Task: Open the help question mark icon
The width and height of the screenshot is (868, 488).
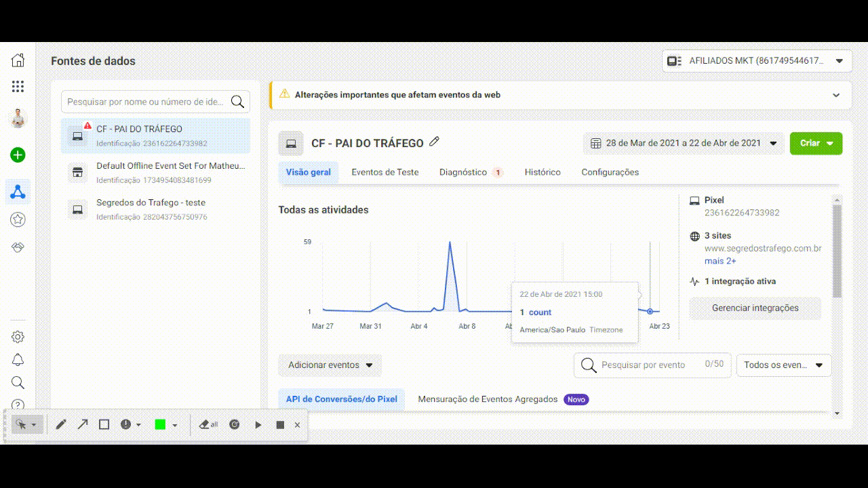Action: (18, 405)
